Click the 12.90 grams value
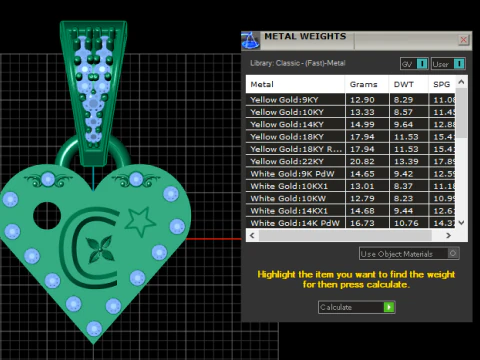The width and height of the screenshot is (480, 360). coord(362,100)
